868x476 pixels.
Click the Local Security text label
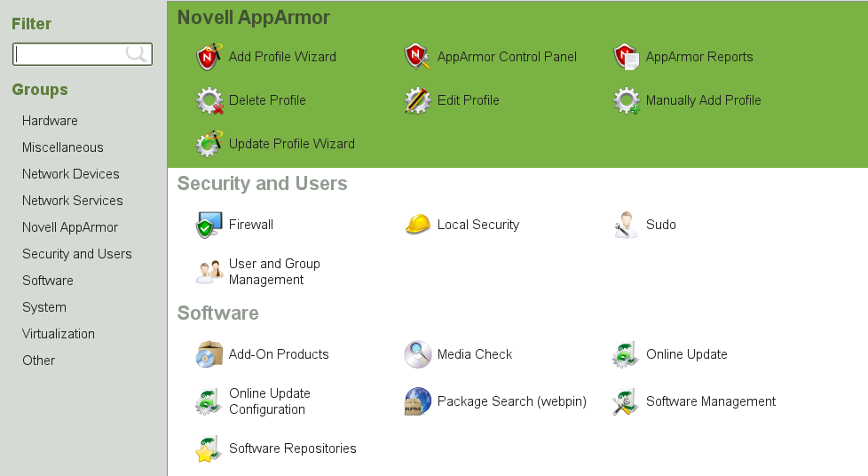(x=478, y=225)
